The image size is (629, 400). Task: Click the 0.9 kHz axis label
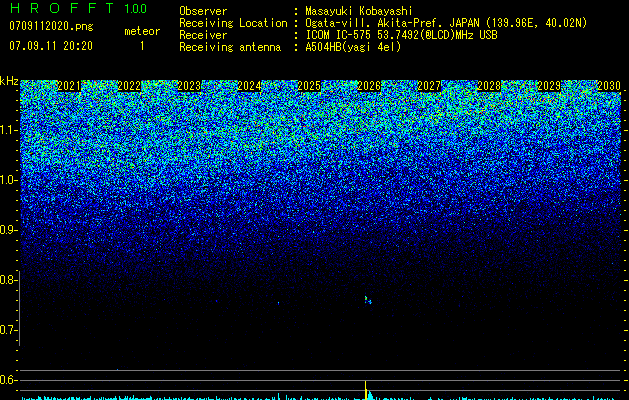point(8,230)
